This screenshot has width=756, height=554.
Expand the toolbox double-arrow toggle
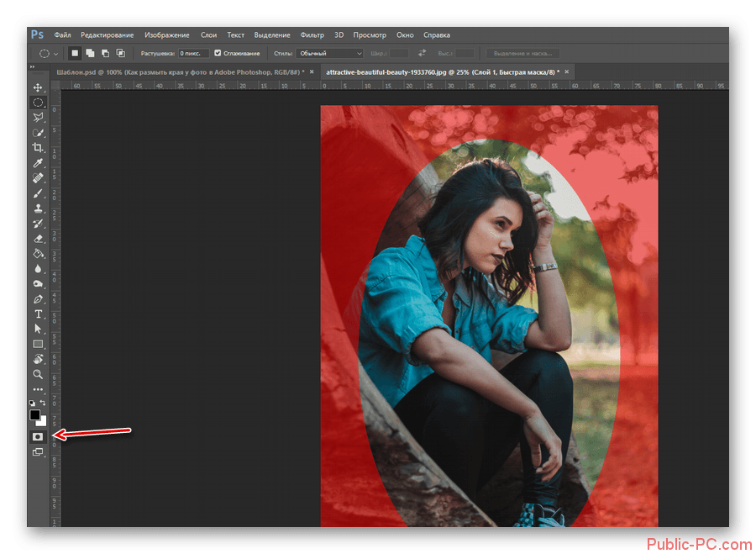point(32,66)
